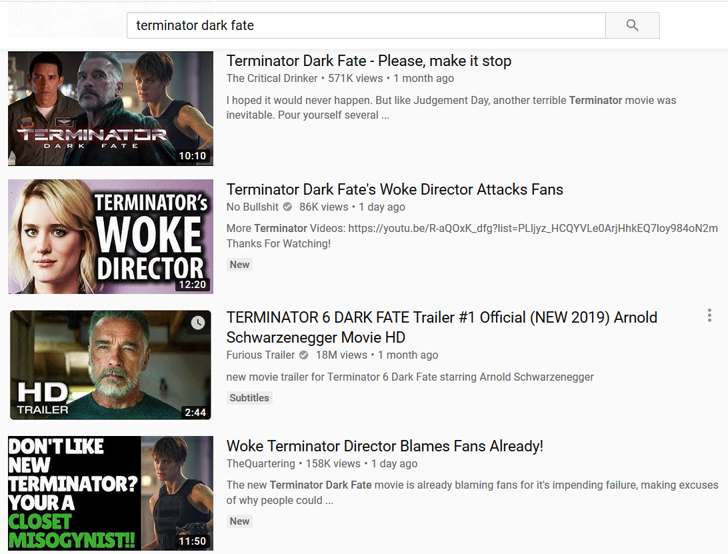Viewport: 728px width, 554px height.
Task: Open 'TERMINATOR 6 DARK FATE Trailer #1 Official' video
Action: pos(442,327)
